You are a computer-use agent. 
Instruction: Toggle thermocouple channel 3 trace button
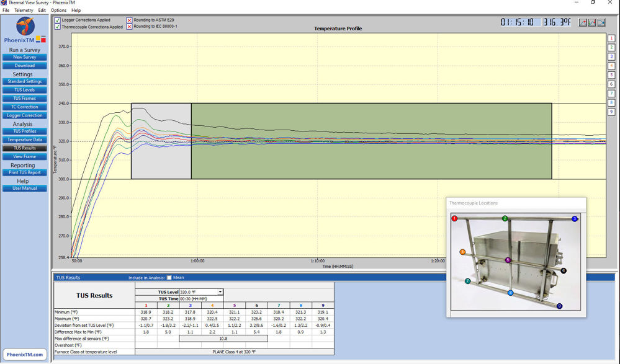pyautogui.click(x=611, y=56)
